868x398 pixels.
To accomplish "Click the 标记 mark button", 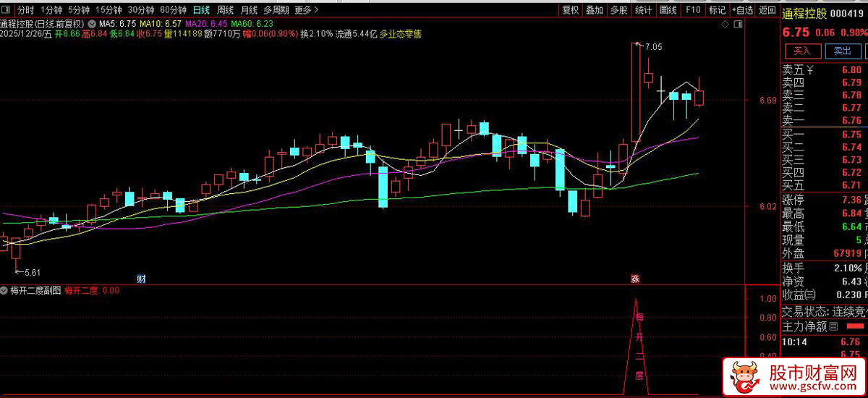I will [717, 10].
